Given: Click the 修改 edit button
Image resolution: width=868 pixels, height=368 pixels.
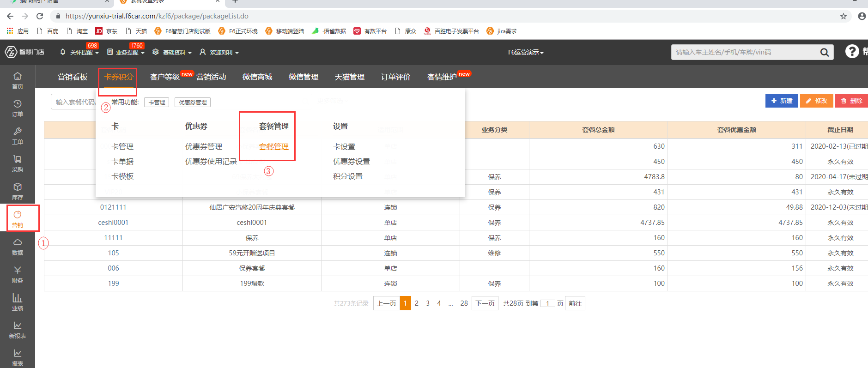Looking at the screenshot, I should tap(817, 101).
